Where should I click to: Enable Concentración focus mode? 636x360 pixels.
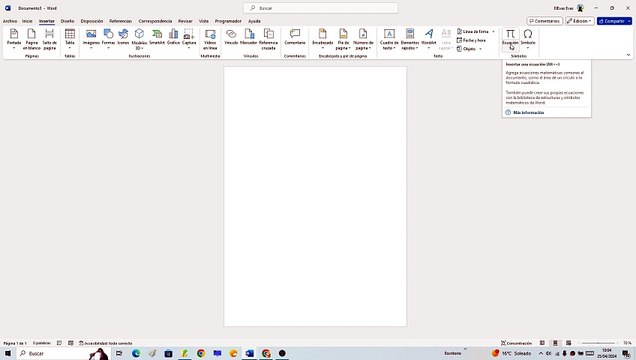516,343
